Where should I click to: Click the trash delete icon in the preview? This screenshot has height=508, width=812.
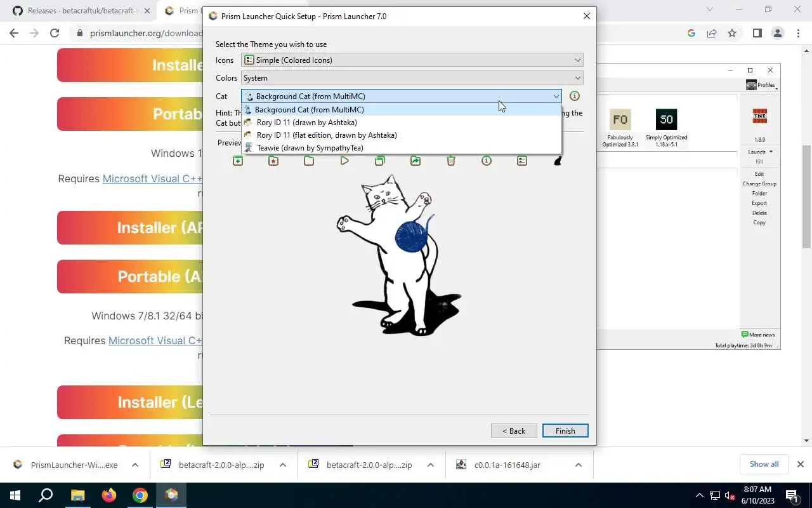click(451, 161)
